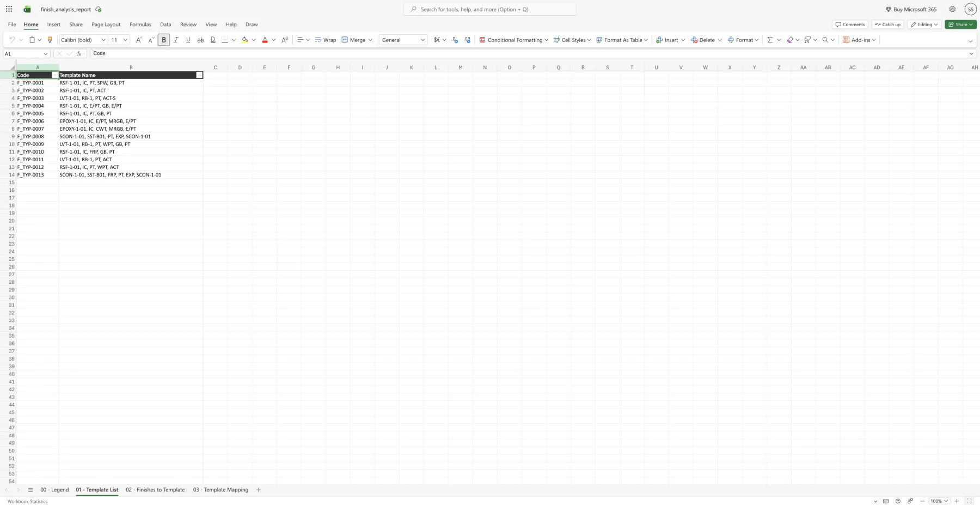Select the Format Painter tool
The image size is (980, 505).
click(x=50, y=39)
